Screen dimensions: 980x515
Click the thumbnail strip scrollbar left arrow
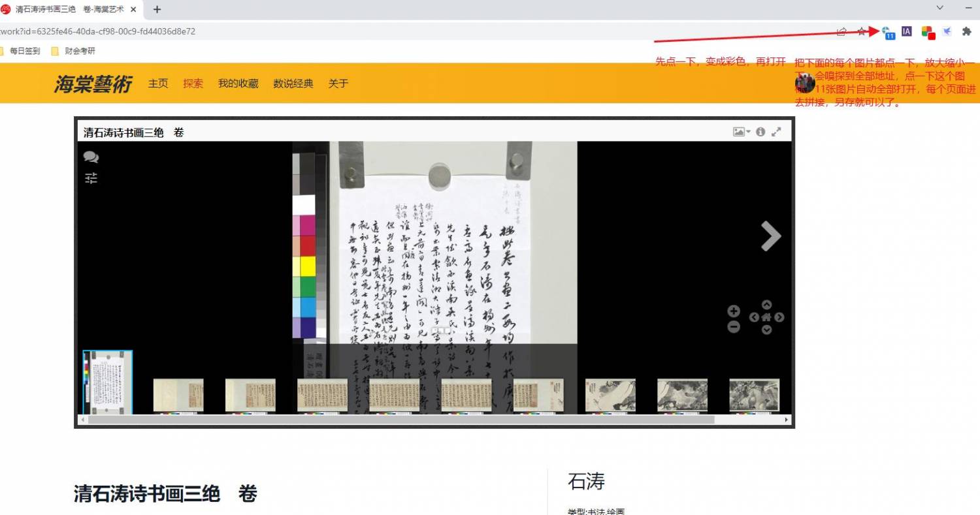pos(83,420)
